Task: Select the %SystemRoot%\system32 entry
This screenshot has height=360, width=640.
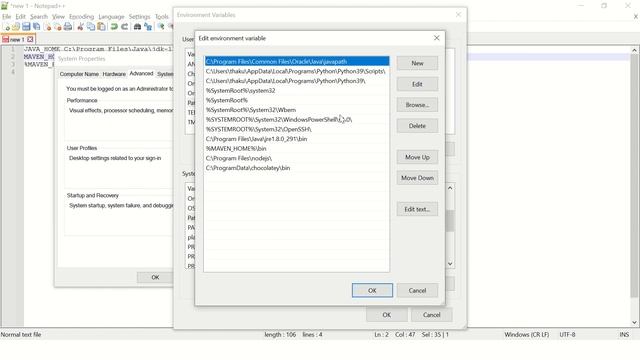Action: (297, 91)
